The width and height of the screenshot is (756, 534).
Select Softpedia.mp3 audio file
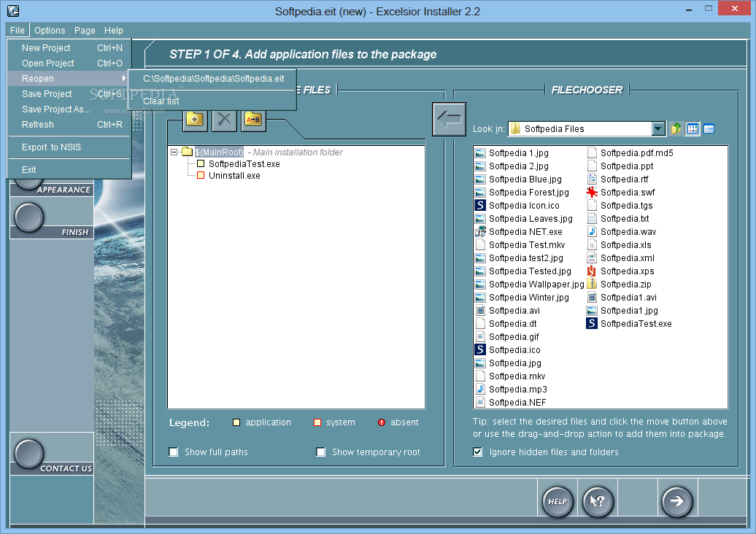click(511, 390)
